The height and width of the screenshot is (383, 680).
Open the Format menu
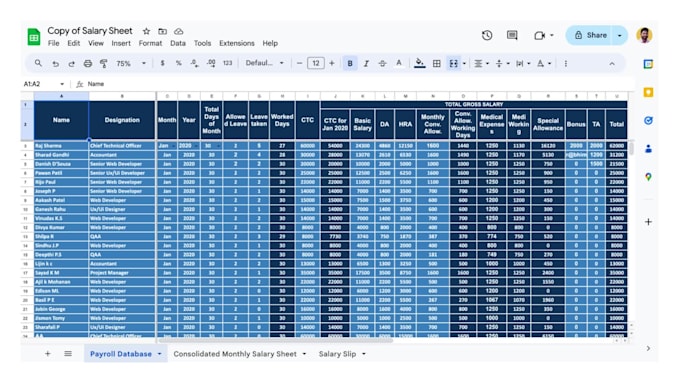pos(150,43)
